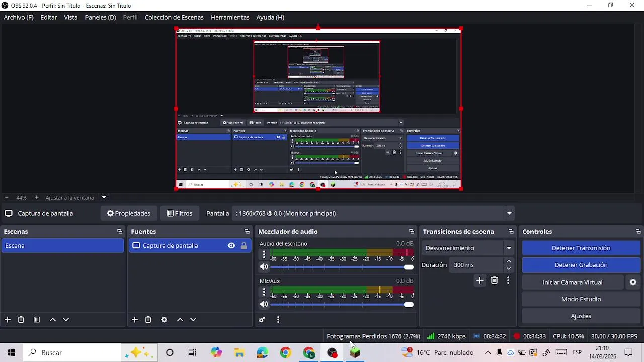Open transition properties three-dot menu
Image resolution: width=644 pixels, height=362 pixels.
[508, 281]
